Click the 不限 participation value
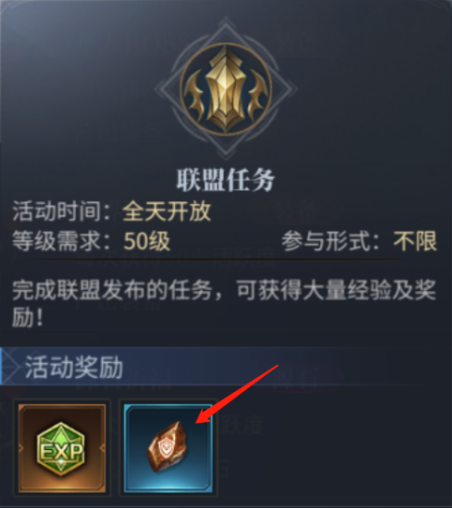The width and height of the screenshot is (452, 508). pos(415,241)
